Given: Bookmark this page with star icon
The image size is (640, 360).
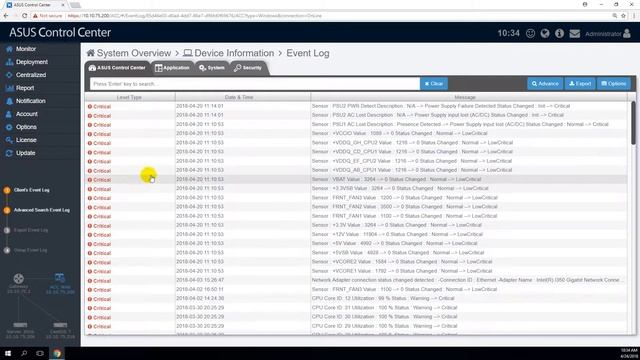Looking at the screenshot, I should click(623, 16).
